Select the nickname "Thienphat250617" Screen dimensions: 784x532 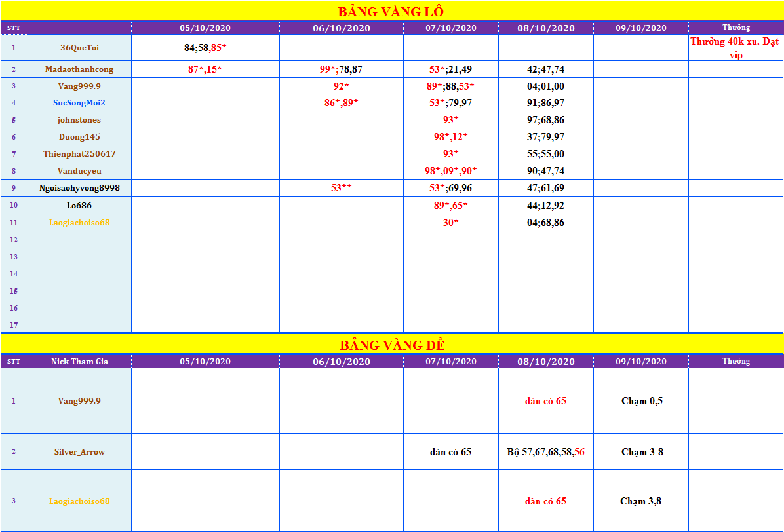click(79, 154)
